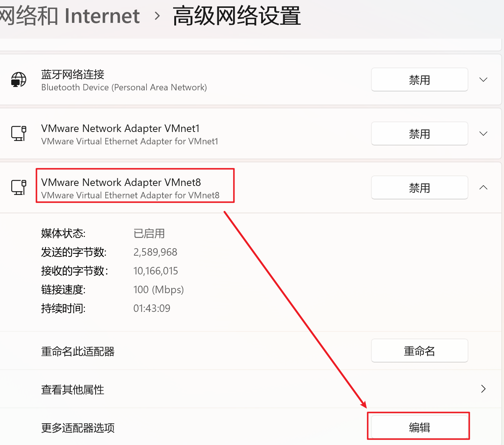The width and height of the screenshot is (504, 445).
Task: Click the 媒体状态 label
Action: point(63,234)
